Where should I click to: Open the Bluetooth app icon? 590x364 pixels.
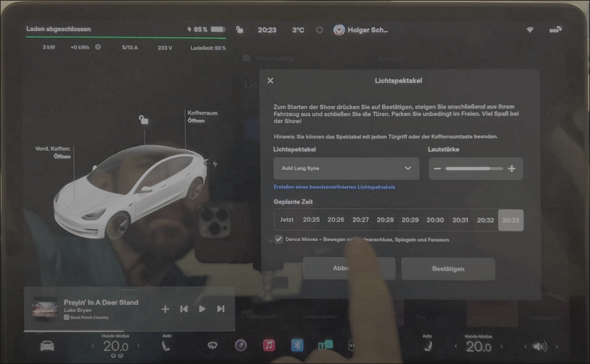297,345
